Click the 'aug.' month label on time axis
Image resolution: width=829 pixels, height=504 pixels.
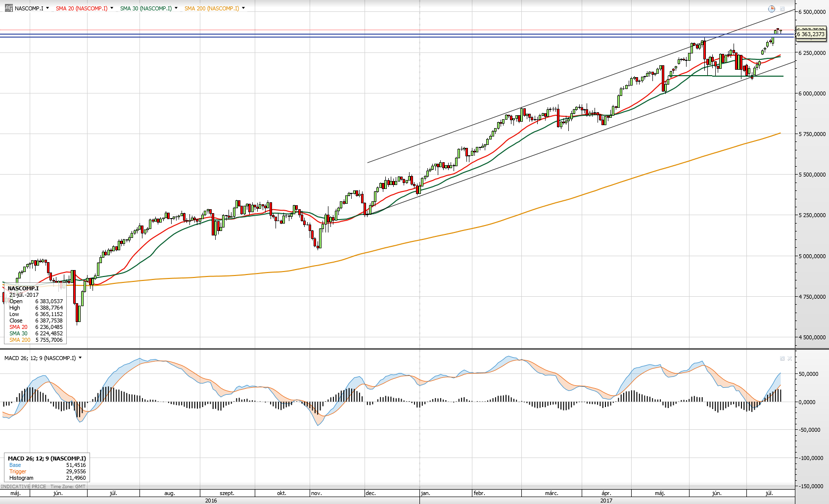170,493
